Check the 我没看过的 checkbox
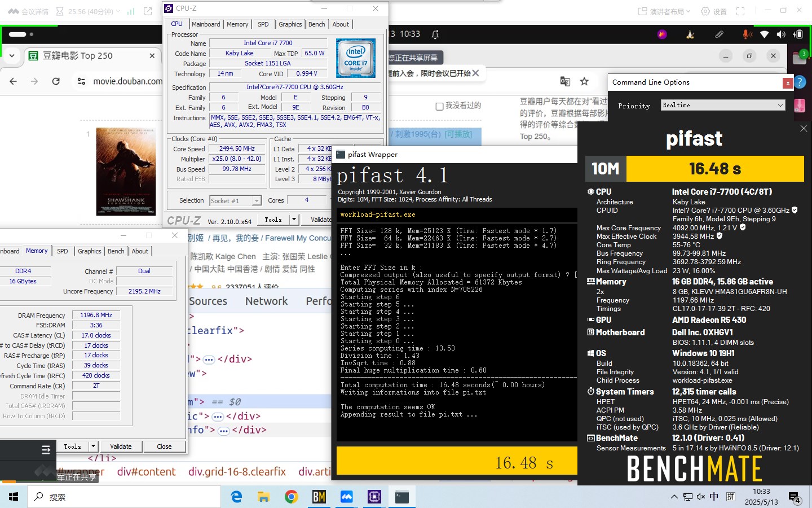 pyautogui.click(x=440, y=106)
